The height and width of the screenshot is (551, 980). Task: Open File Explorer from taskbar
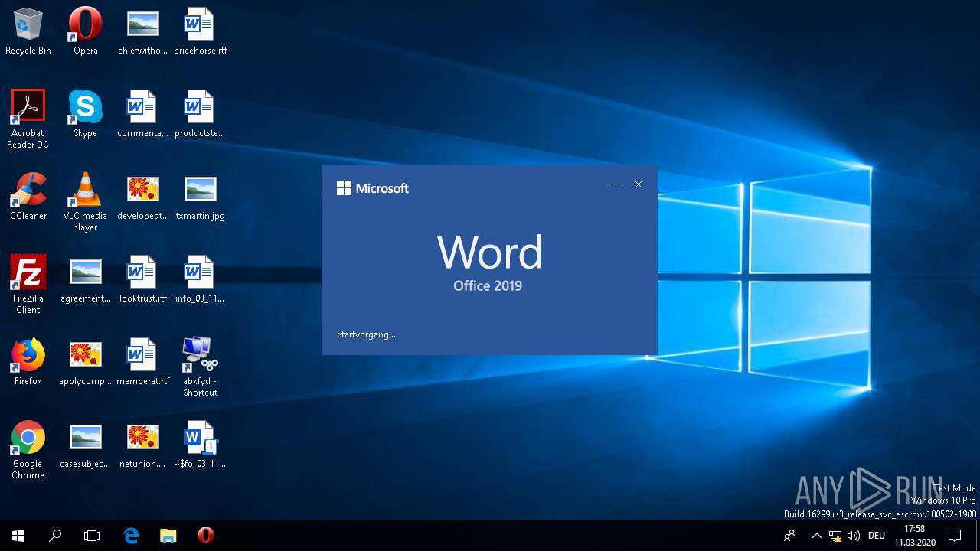(x=168, y=536)
